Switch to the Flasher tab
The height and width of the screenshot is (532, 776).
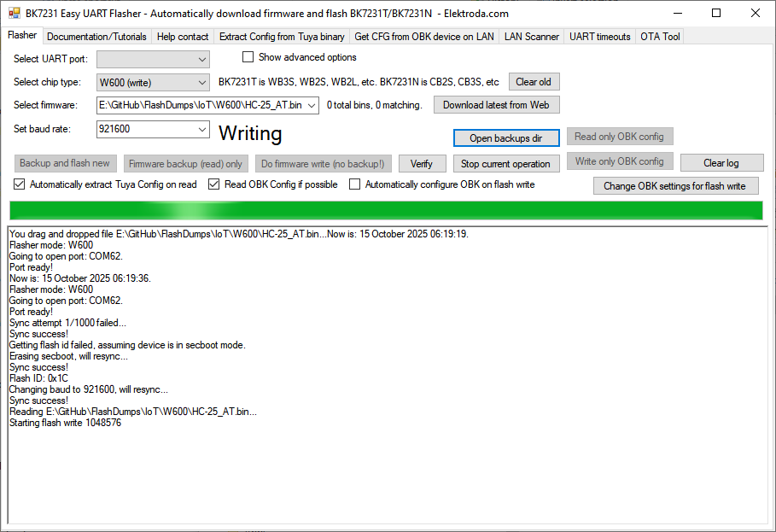22,35
